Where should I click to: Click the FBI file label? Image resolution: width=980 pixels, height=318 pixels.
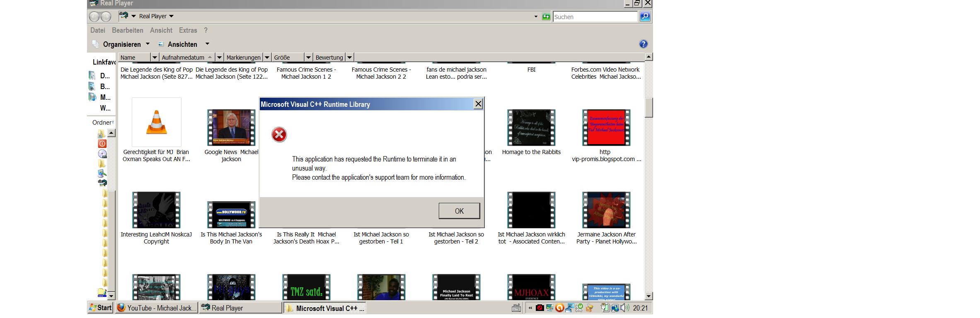click(531, 70)
